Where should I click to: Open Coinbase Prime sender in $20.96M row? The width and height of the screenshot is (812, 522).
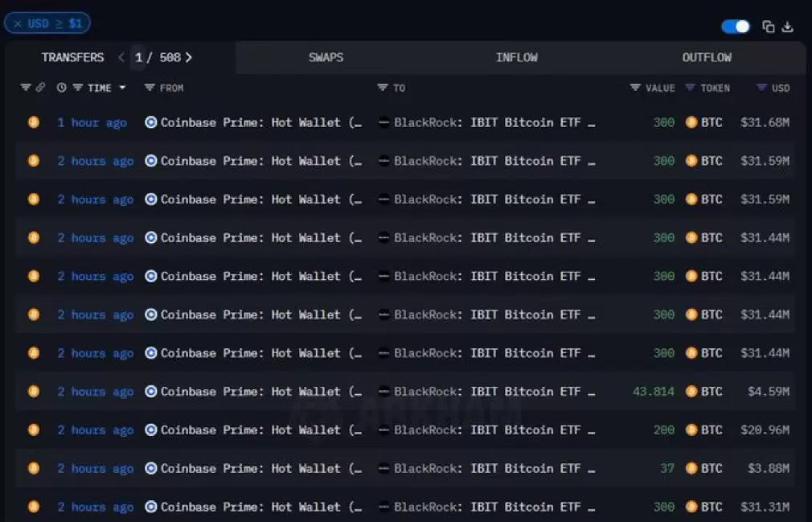(x=261, y=430)
